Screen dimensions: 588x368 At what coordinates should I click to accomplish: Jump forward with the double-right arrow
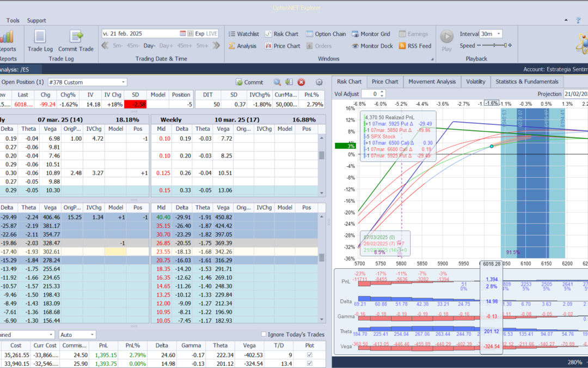216,46
